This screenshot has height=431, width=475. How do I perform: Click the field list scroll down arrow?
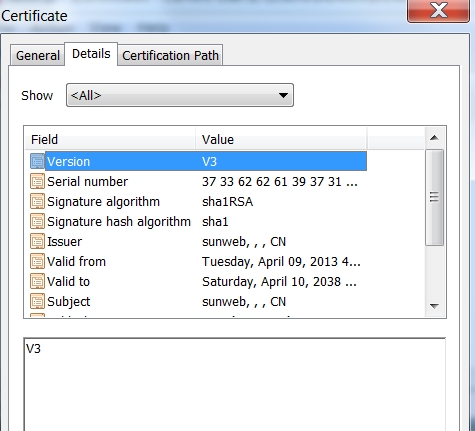(434, 306)
